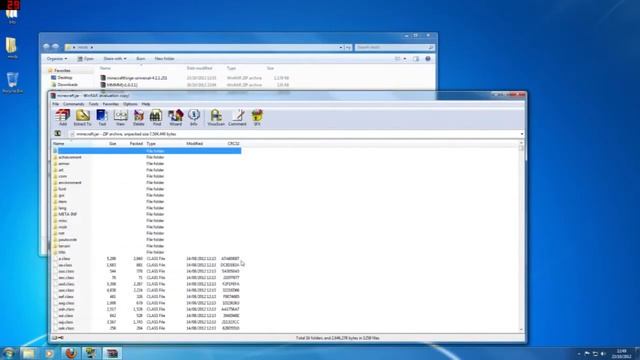The image size is (640, 360).
Task: Click the Add toolbar icon in WinRAR
Action: (63, 117)
